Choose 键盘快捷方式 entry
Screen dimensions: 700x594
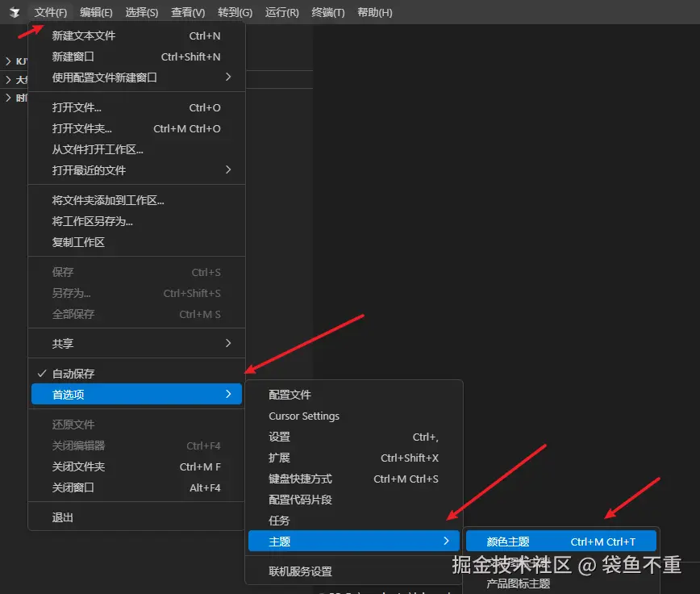(x=354, y=479)
